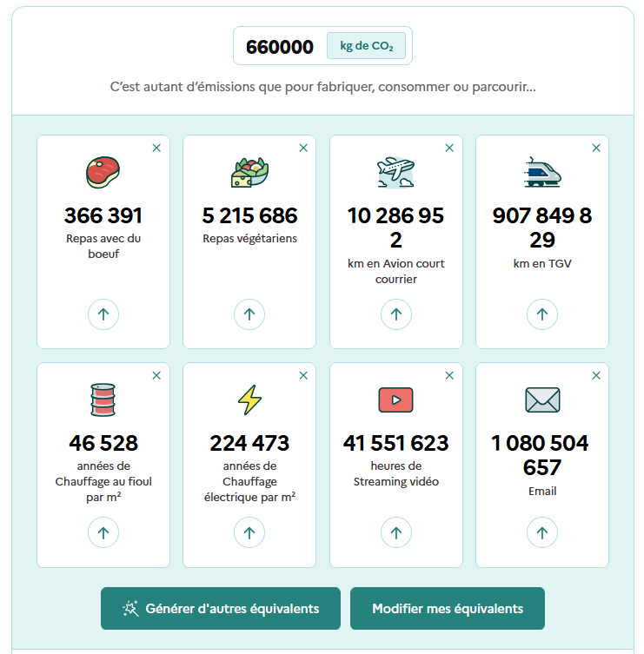Viewport: 644px width, 654px height.
Task: Click the electric heating lightning icon
Action: [249, 400]
